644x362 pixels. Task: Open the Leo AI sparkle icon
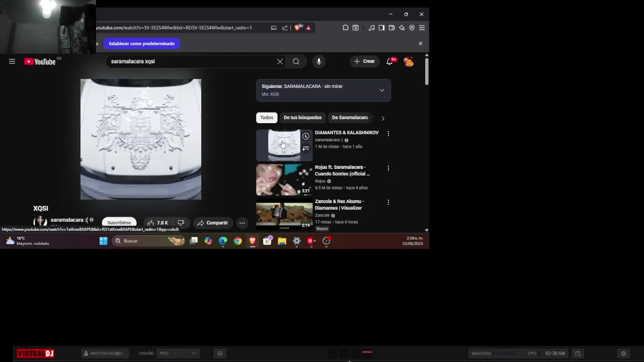[x=401, y=28]
